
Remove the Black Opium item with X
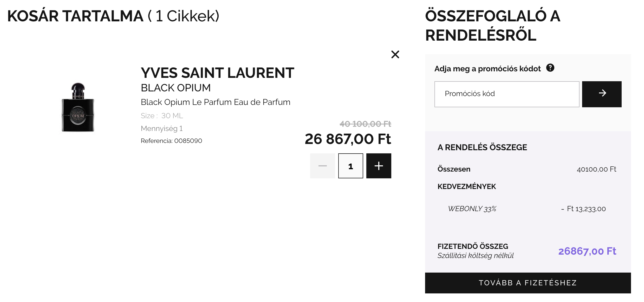point(395,54)
